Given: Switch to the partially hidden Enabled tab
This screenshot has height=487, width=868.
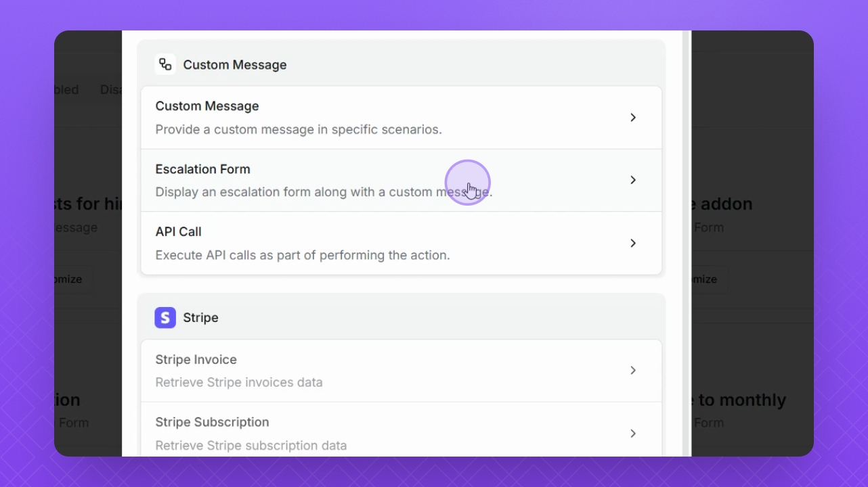Looking at the screenshot, I should (x=66, y=89).
